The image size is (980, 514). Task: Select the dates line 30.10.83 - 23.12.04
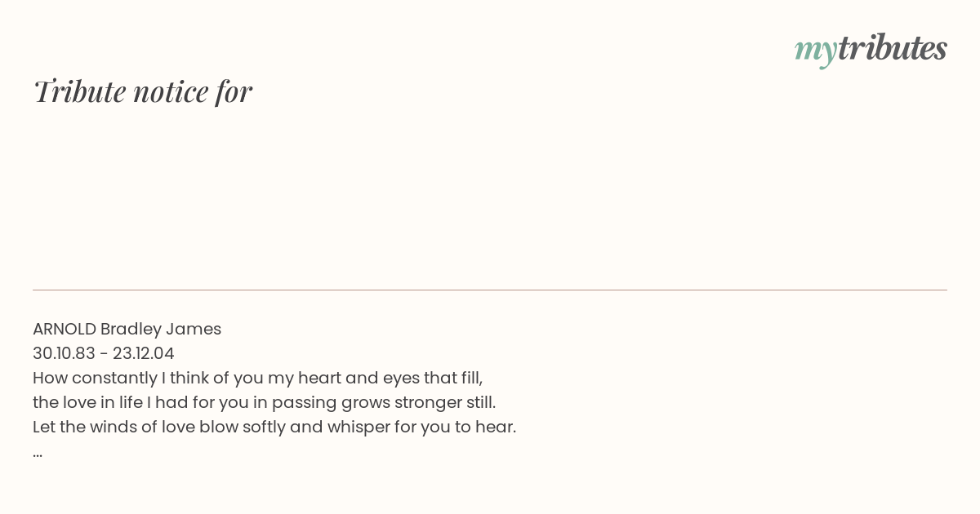[104, 354]
